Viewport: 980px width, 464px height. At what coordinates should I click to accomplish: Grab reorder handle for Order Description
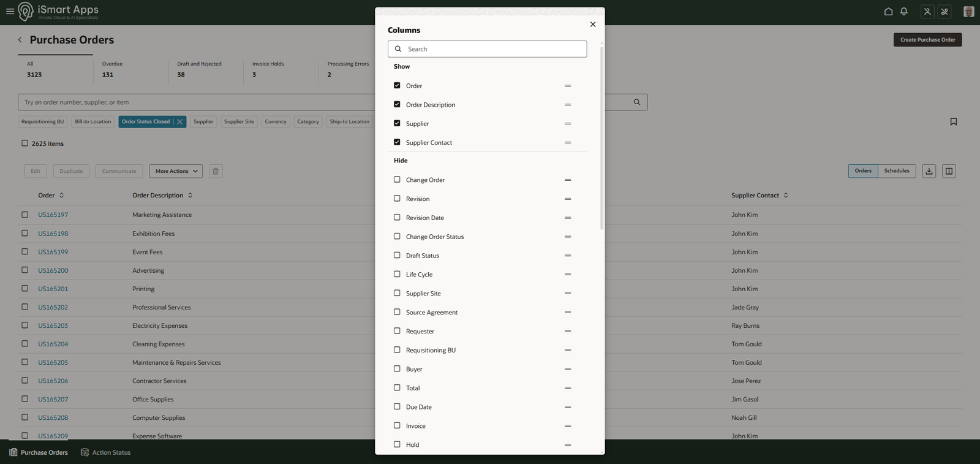click(x=568, y=105)
